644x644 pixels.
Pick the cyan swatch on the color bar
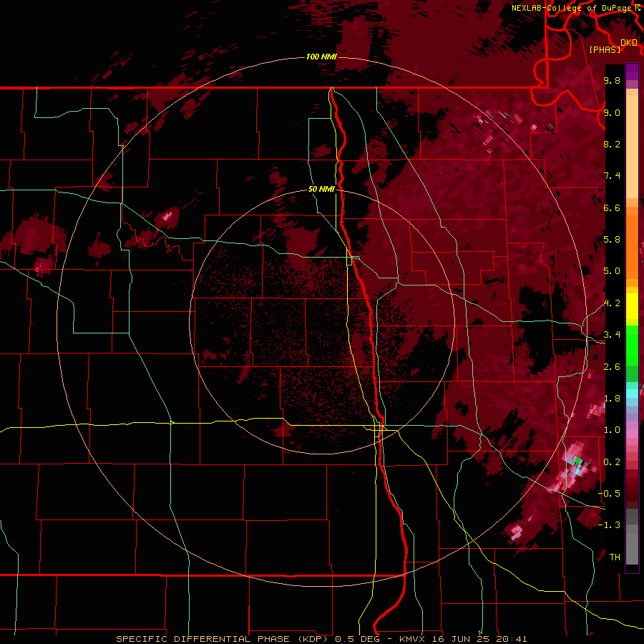[x=632, y=393]
